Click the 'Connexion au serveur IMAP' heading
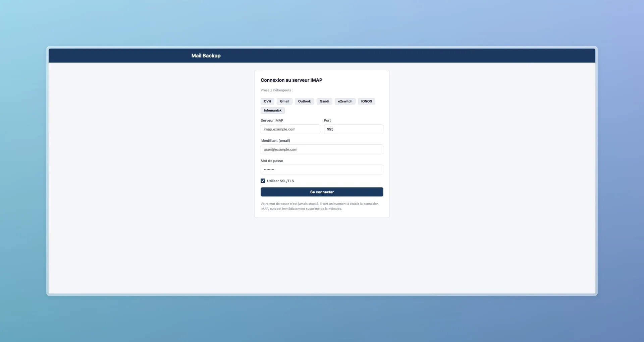The image size is (644, 342). [x=291, y=80]
